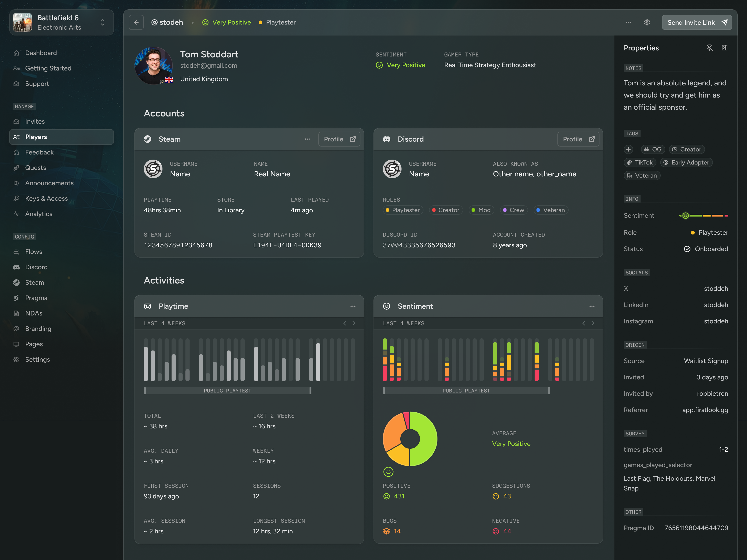The width and height of the screenshot is (747, 560).
Task: Collapse the Properties side panel icon
Action: (724, 48)
